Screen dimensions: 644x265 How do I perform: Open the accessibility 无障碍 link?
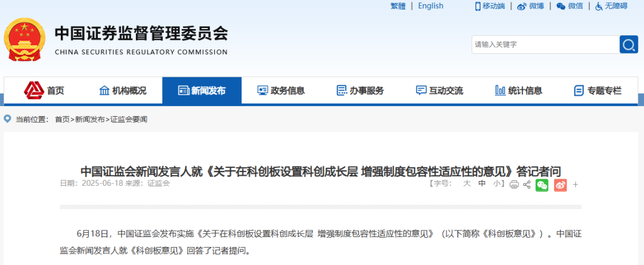[x=611, y=6]
